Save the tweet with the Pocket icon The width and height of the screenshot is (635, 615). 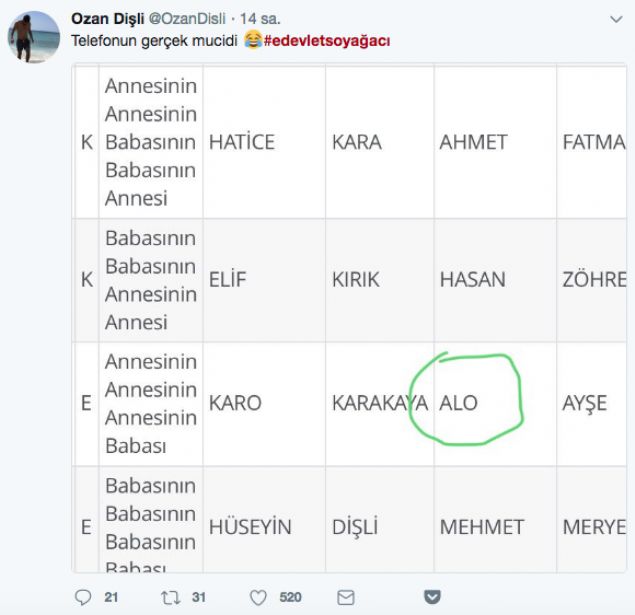click(432, 597)
